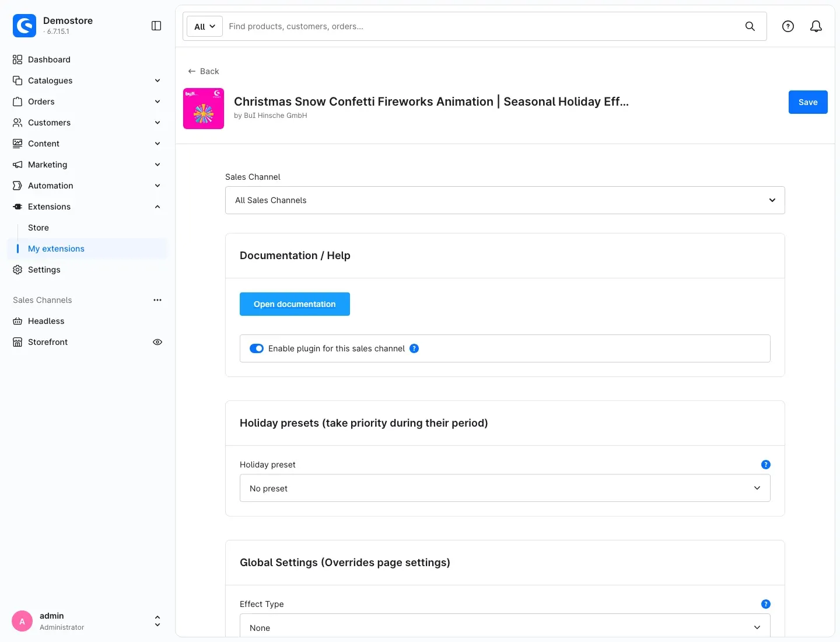Collapse the sidebar with the panel icon

tap(156, 26)
